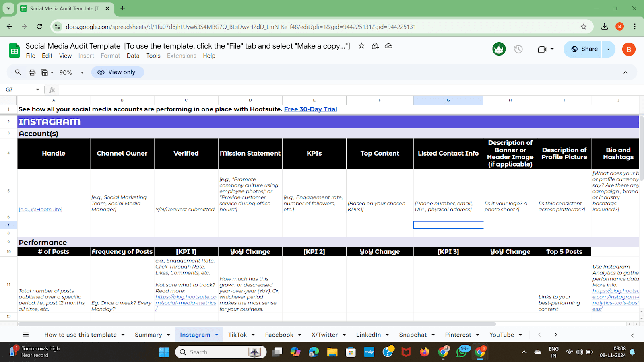Open version history
The height and width of the screenshot is (362, 644).
tap(518, 49)
